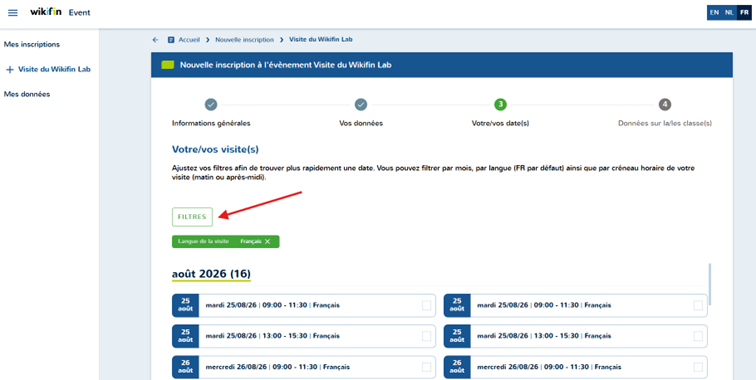The width and height of the screenshot is (756, 380).
Task: Switch language to EN
Action: [x=714, y=13]
